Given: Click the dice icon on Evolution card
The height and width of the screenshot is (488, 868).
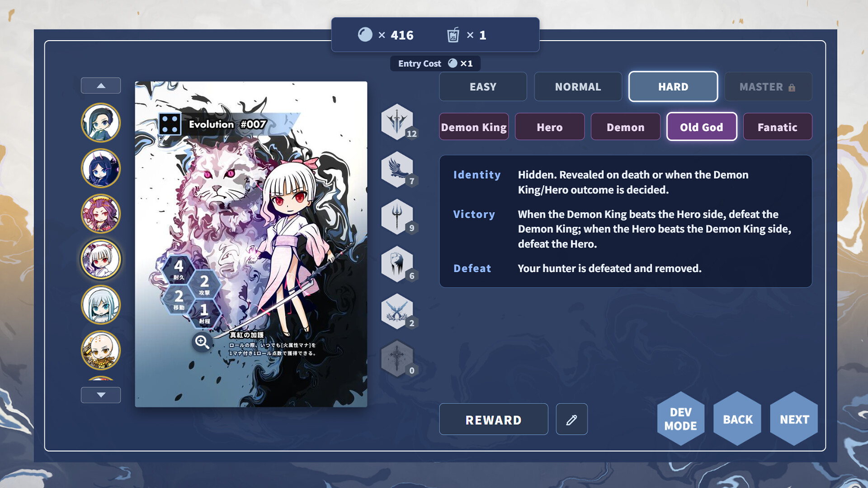Looking at the screenshot, I should click(170, 124).
